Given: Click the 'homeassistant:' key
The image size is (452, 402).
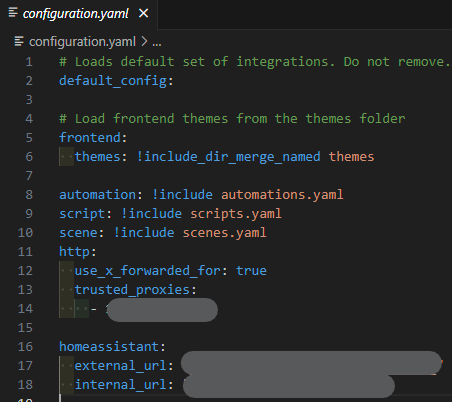Looking at the screenshot, I should coord(112,347).
